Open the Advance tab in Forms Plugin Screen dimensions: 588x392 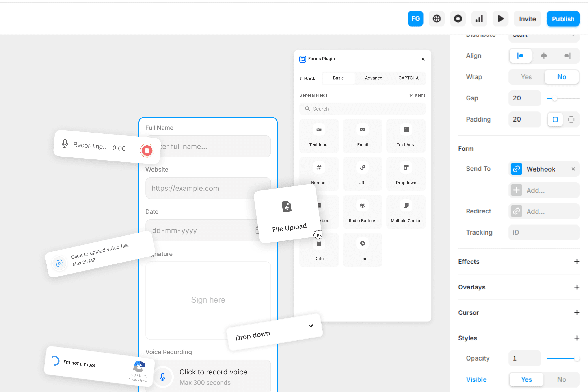click(x=373, y=78)
